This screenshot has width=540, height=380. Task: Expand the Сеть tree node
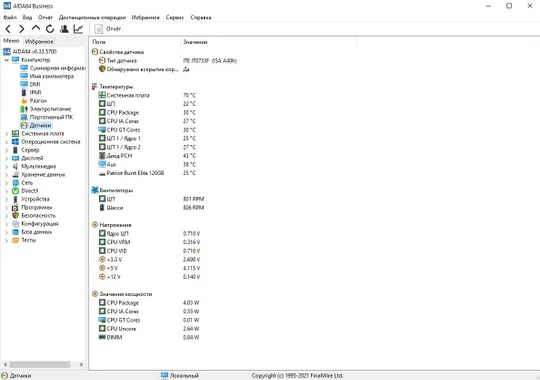[x=7, y=183]
